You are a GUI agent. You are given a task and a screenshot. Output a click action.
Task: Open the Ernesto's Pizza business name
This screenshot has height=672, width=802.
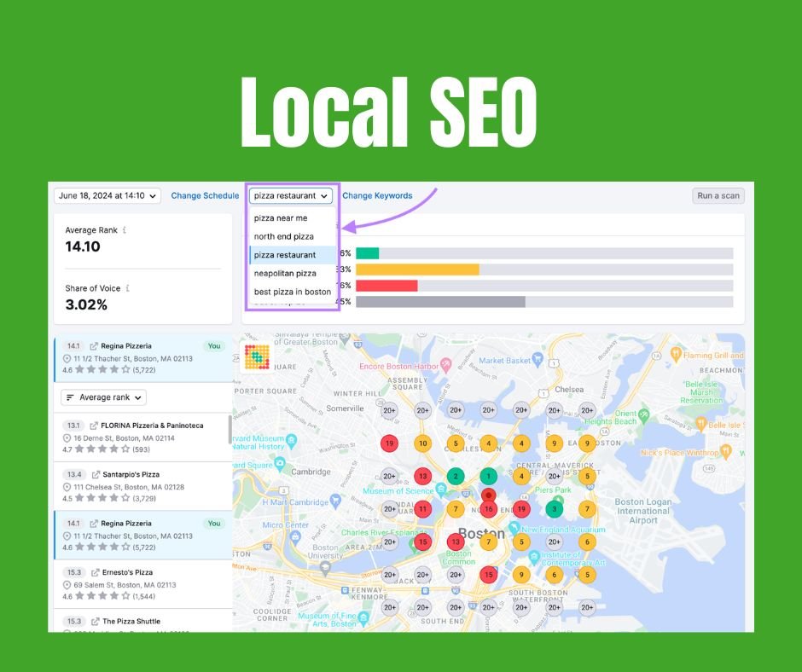127,572
